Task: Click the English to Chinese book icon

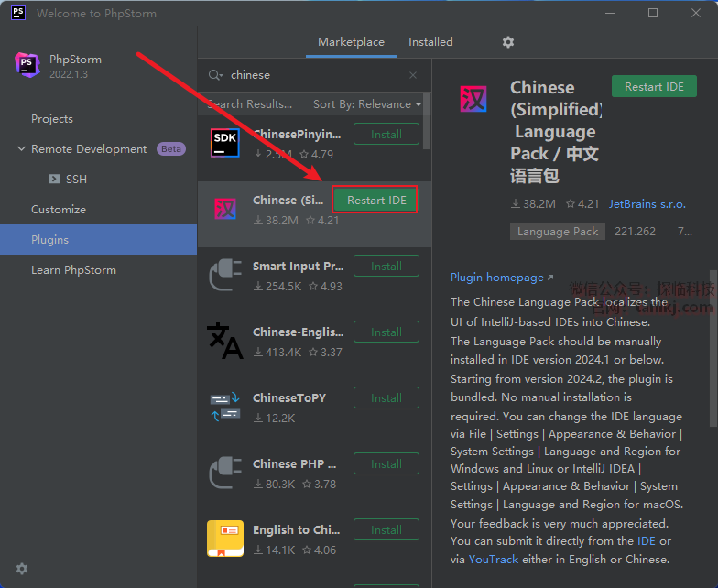Action: pyautogui.click(x=225, y=539)
